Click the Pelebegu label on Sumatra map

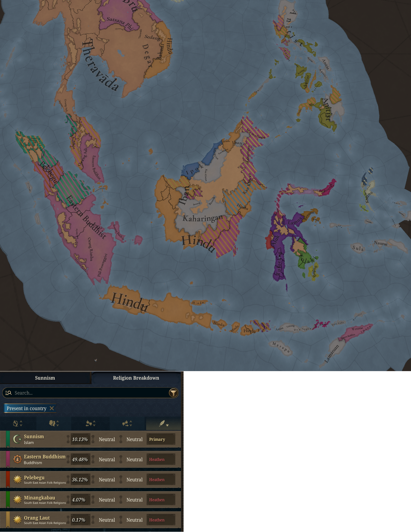pos(48,172)
